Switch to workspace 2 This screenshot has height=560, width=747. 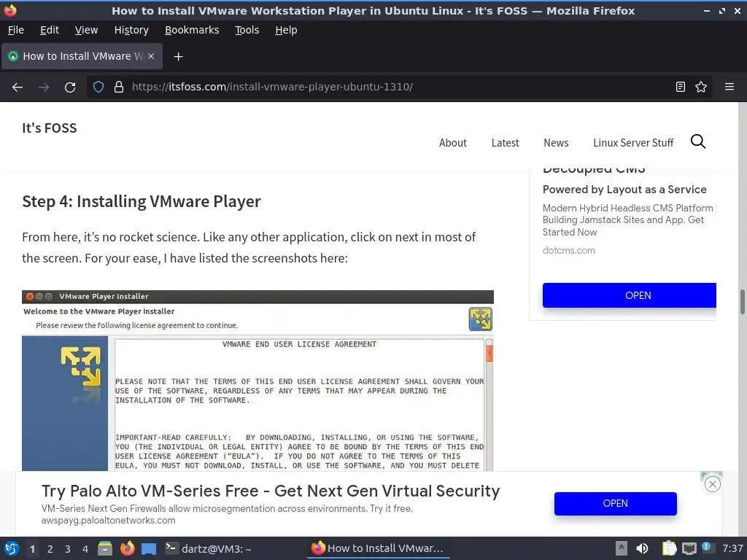point(50,549)
